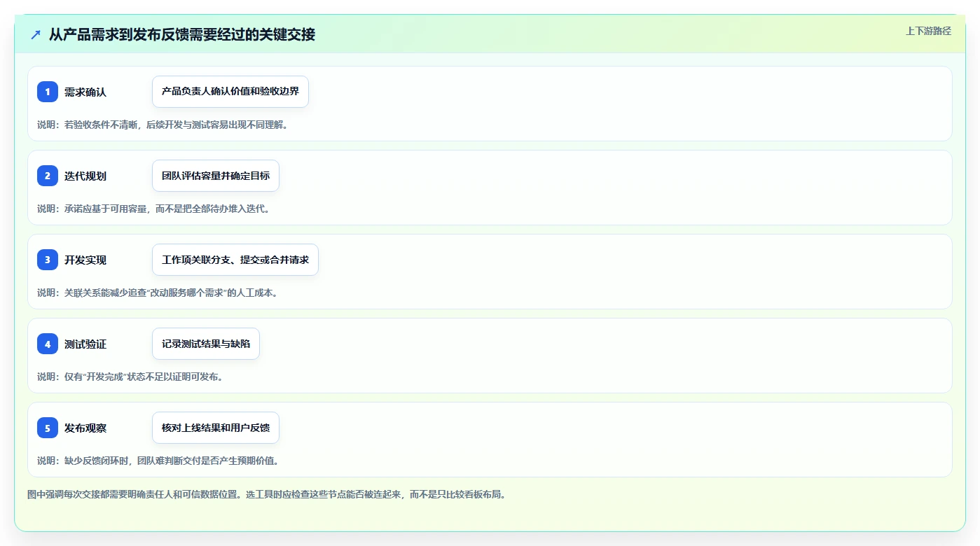
Task: Click step number badge 4 for 测试验证
Action: point(48,344)
